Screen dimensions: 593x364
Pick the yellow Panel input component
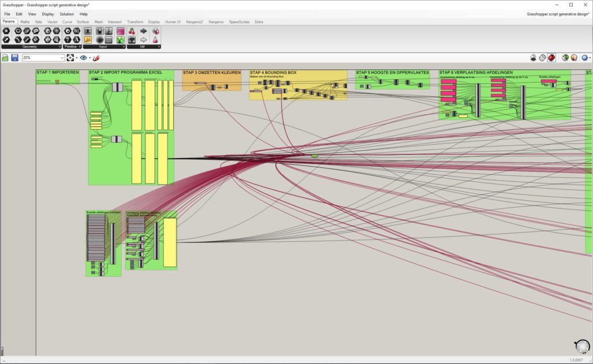click(88, 40)
